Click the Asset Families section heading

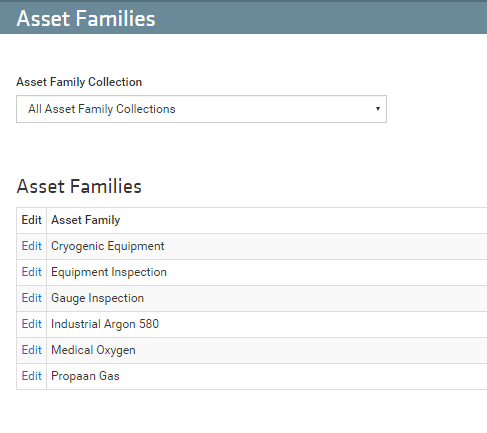click(x=79, y=186)
